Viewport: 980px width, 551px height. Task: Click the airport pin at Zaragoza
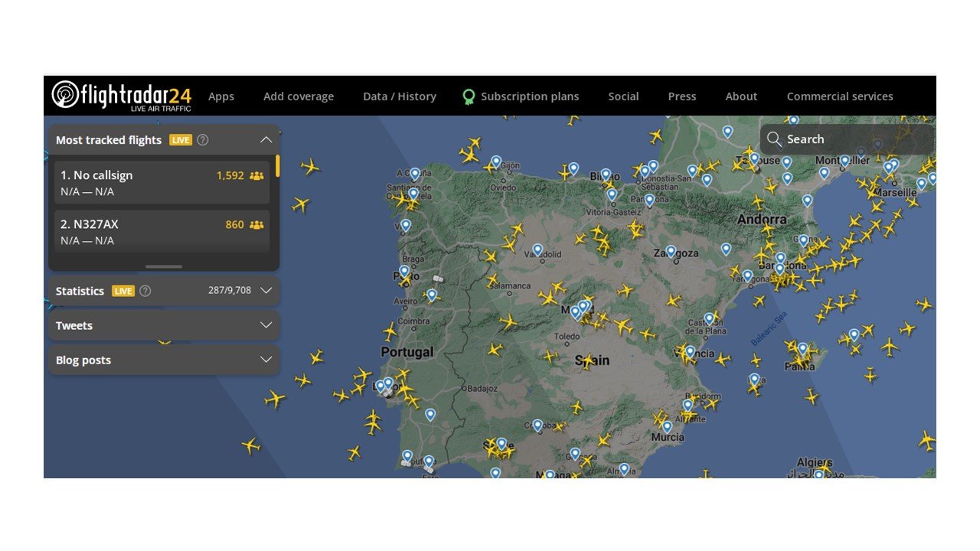coord(671,250)
